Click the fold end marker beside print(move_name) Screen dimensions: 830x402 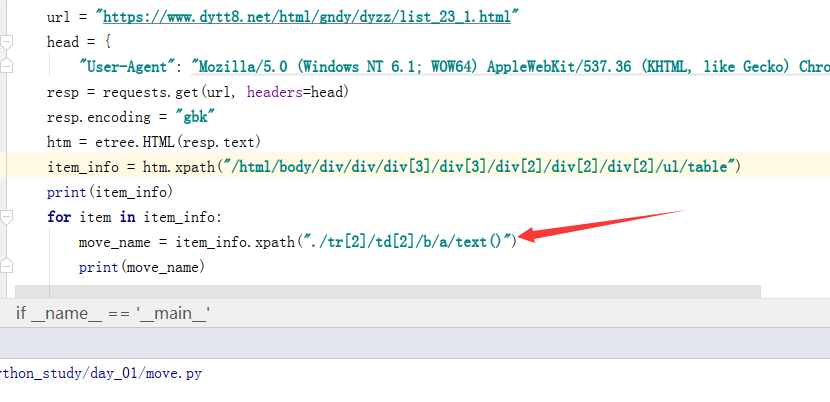tap(7, 267)
